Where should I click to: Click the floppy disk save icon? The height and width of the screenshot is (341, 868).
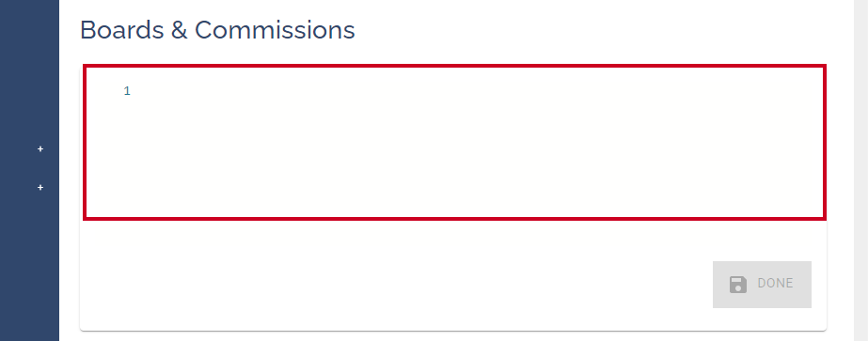click(738, 284)
